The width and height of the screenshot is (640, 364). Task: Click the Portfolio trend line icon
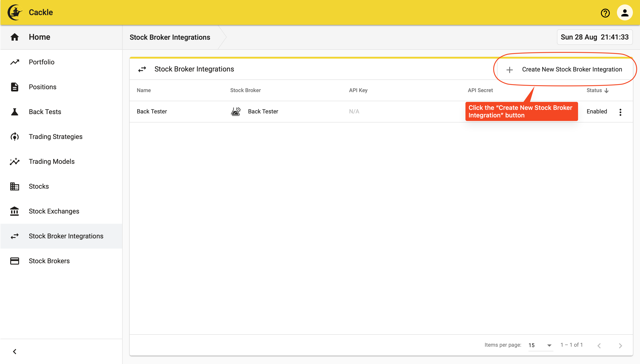coord(14,62)
